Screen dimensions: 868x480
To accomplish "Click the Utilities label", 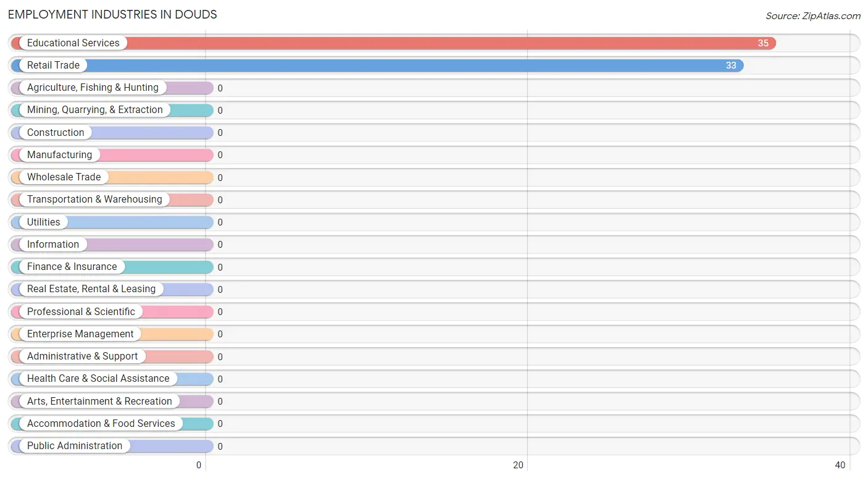I will tap(43, 222).
